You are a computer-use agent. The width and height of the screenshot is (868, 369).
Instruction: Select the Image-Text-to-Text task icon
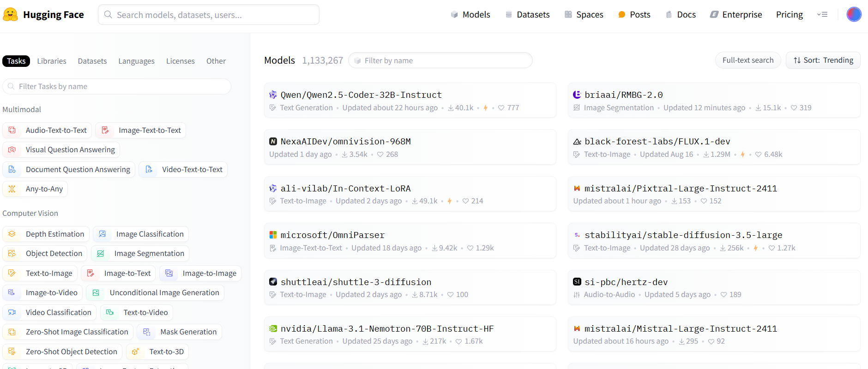(x=105, y=131)
